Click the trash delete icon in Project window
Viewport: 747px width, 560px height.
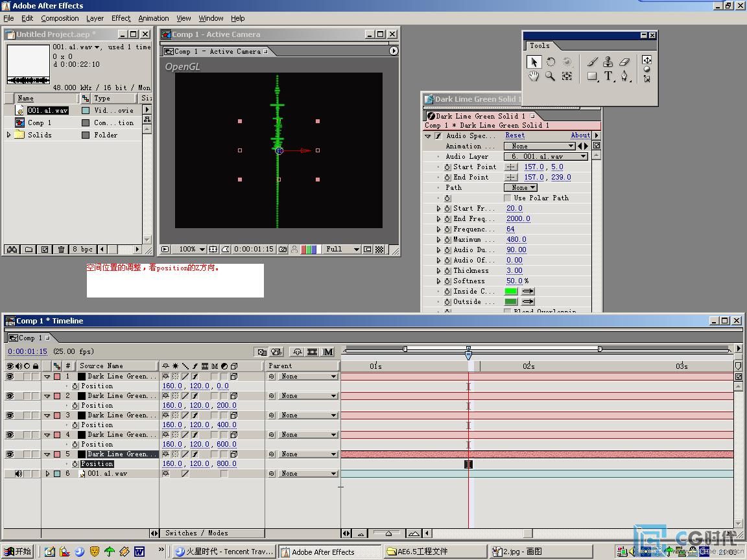61,249
